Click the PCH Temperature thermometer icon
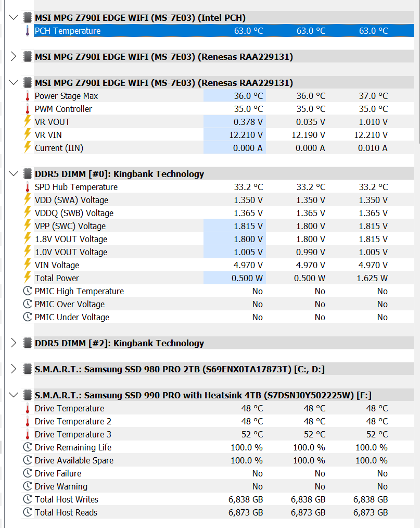Image resolution: width=420 pixels, height=528 pixels. (x=28, y=31)
